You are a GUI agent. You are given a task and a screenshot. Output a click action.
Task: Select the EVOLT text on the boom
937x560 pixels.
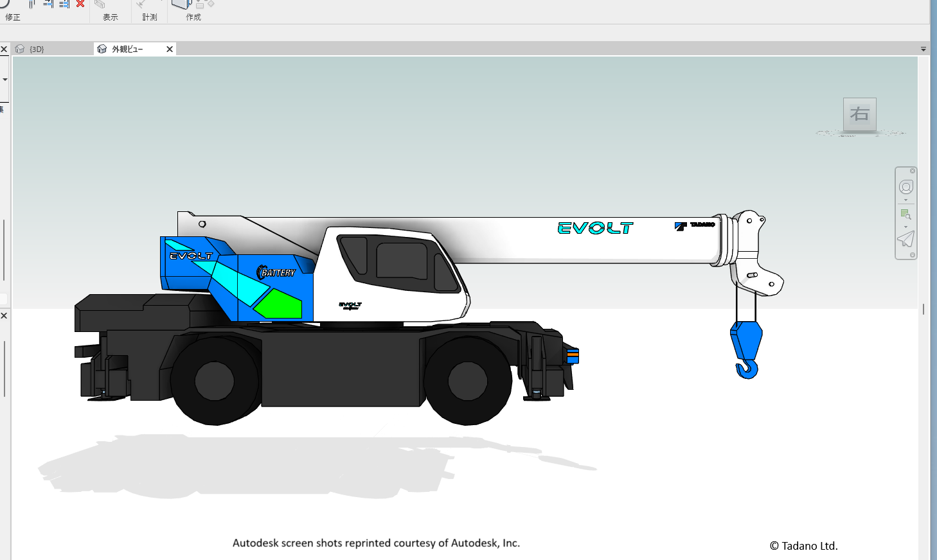[x=595, y=228]
